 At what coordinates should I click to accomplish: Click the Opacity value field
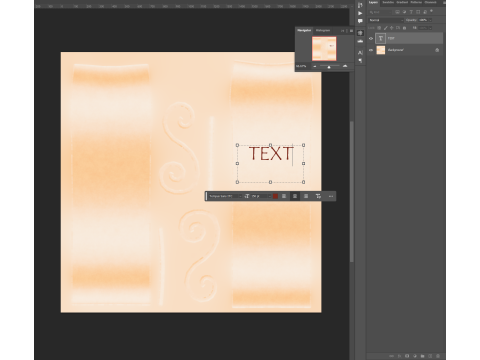(423, 20)
